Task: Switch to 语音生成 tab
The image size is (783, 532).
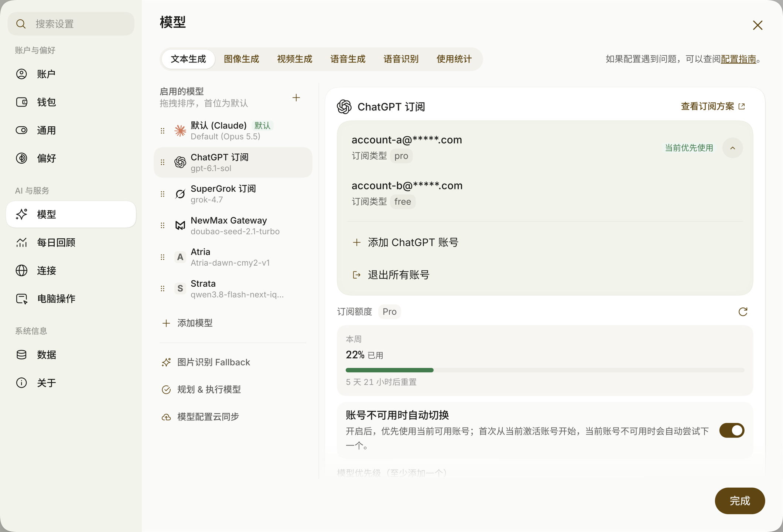Action: pyautogui.click(x=348, y=59)
